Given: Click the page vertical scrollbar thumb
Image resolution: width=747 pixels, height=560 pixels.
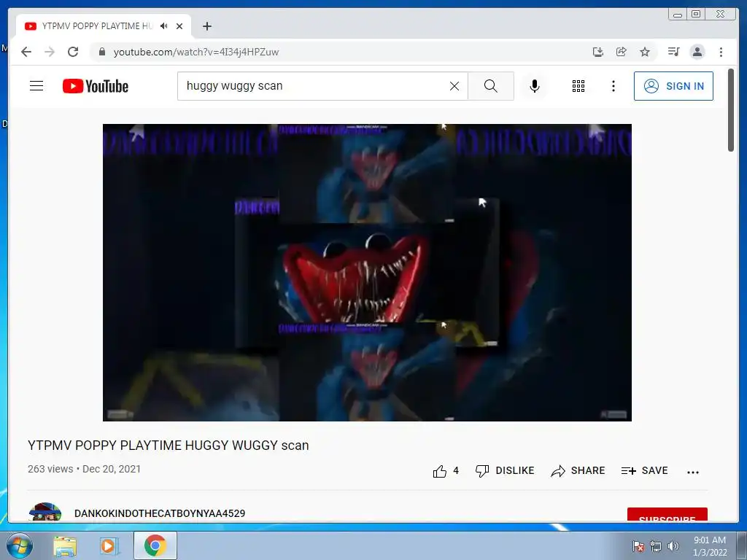Looking at the screenshot, I should [731, 110].
